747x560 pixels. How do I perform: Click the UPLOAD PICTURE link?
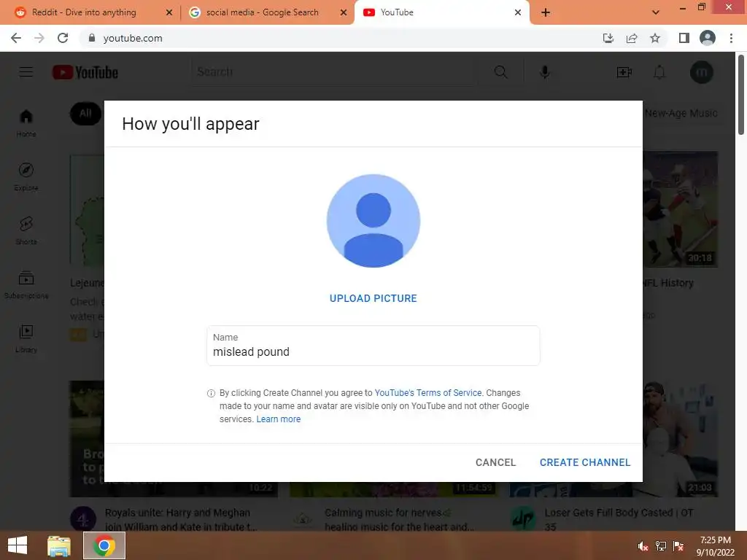coord(373,298)
